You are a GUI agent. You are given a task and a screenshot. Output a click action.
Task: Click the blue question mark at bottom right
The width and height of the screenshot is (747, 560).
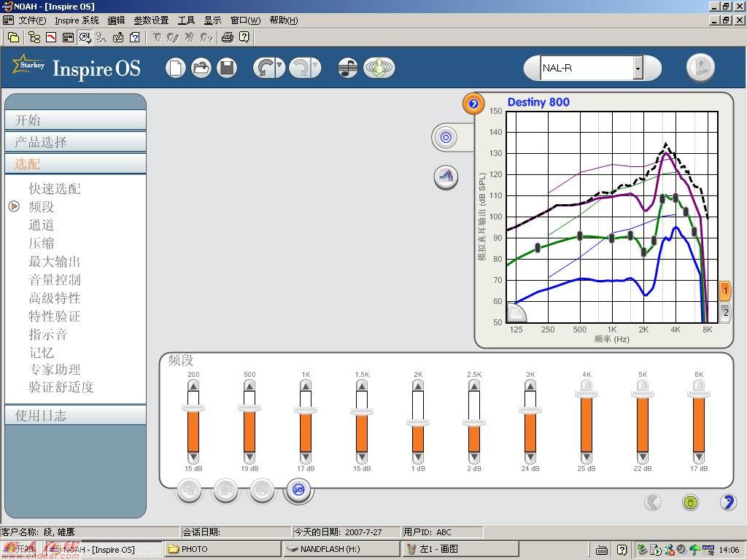click(727, 502)
